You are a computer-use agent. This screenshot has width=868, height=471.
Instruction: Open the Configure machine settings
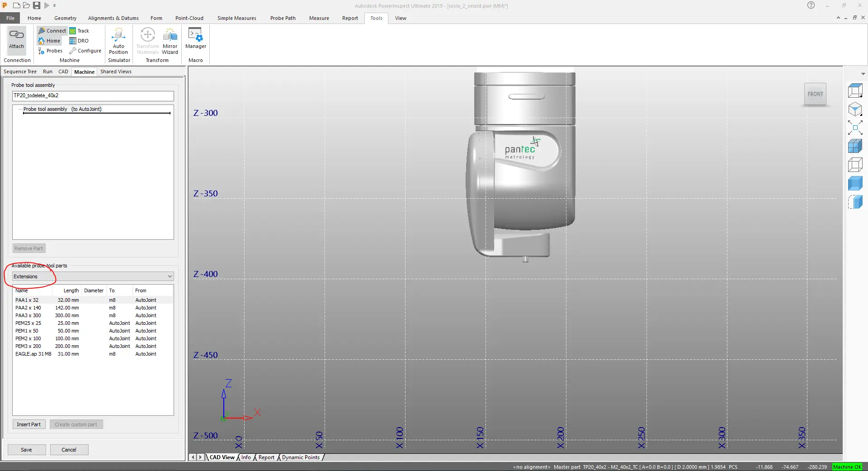(x=85, y=51)
